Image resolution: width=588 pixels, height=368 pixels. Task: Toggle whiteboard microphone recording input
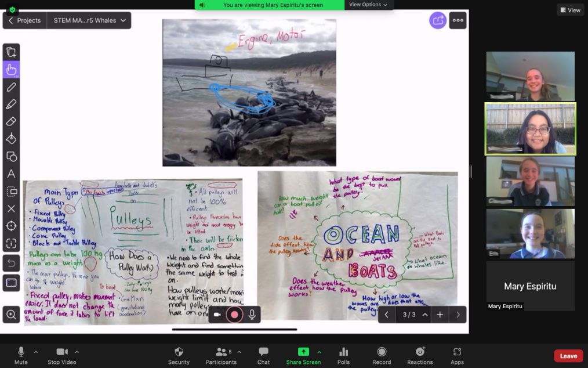coord(252,315)
